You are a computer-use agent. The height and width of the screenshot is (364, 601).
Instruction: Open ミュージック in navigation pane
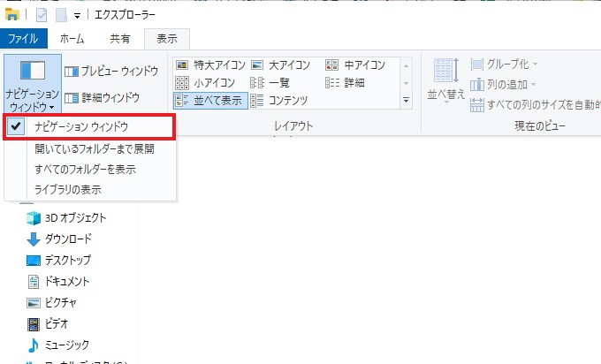click(58, 345)
